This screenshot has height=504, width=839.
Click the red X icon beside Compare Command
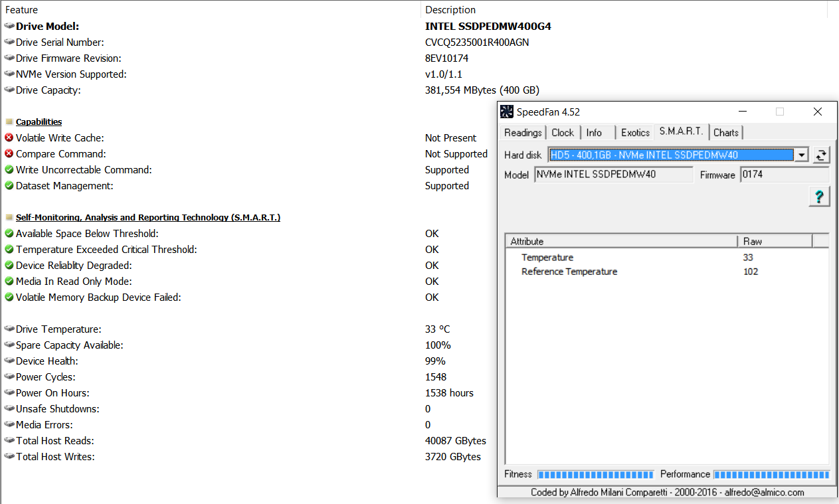point(9,154)
